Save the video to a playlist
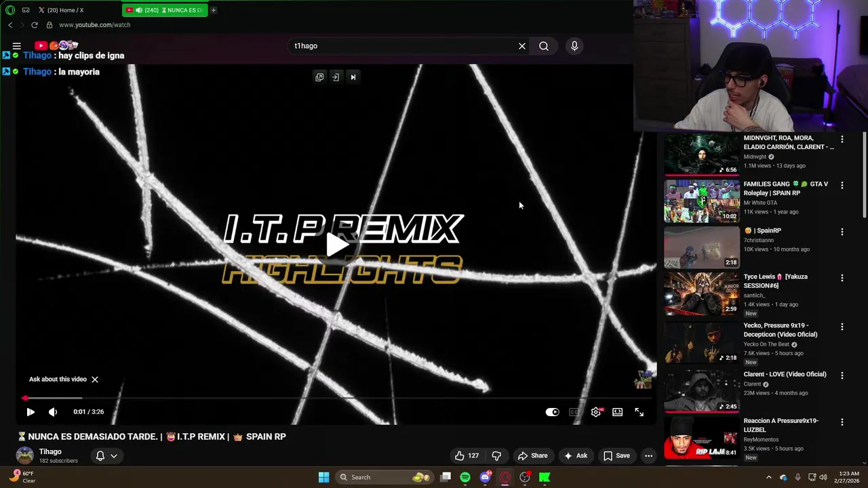 click(x=616, y=456)
